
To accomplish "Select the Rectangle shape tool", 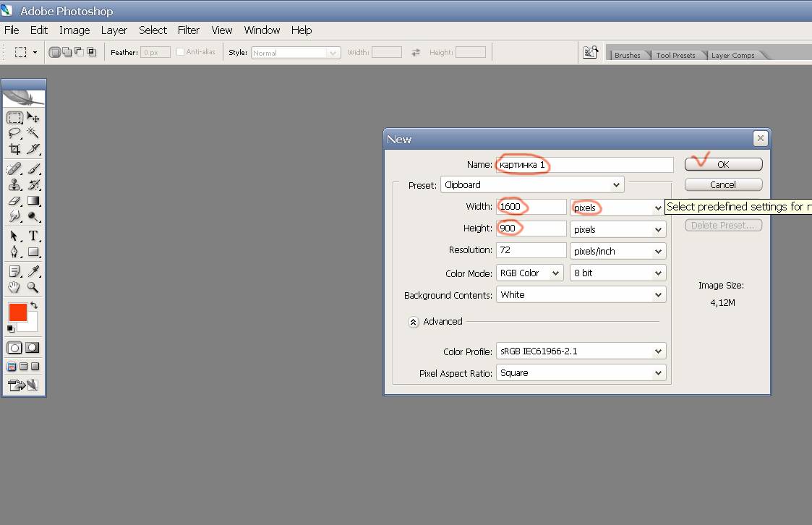I will tap(33, 252).
